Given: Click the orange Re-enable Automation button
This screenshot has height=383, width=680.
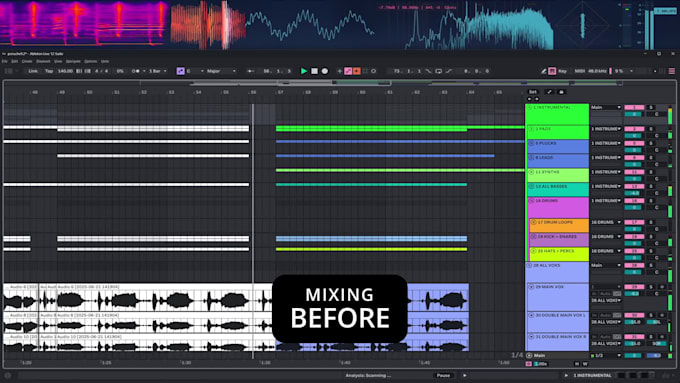Looking at the screenshot, I should [x=356, y=71].
